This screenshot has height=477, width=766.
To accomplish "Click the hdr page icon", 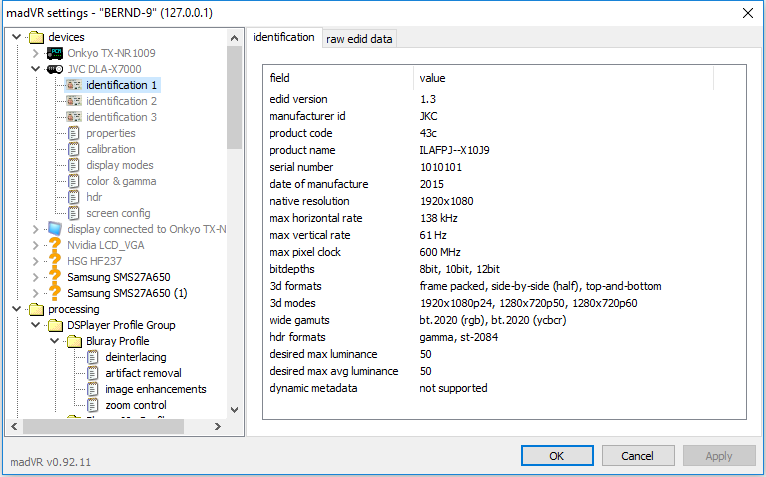I will pos(74,197).
